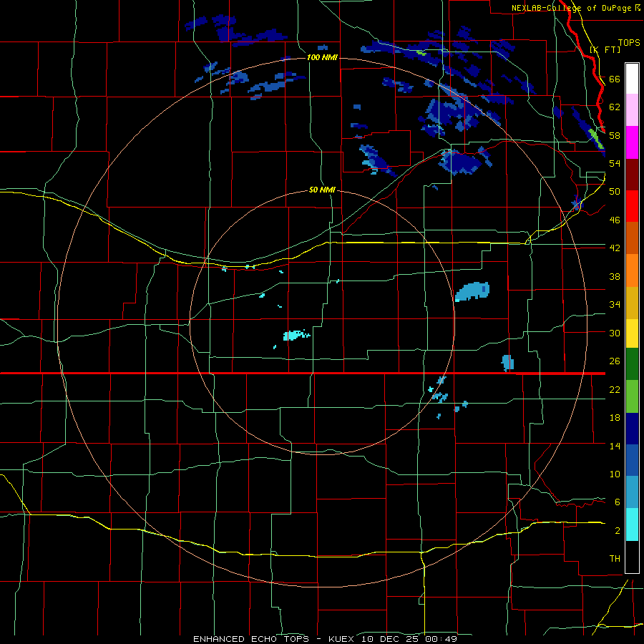This screenshot has width=644, height=644.
Task: Click the legend value 14
Action: click(615, 446)
